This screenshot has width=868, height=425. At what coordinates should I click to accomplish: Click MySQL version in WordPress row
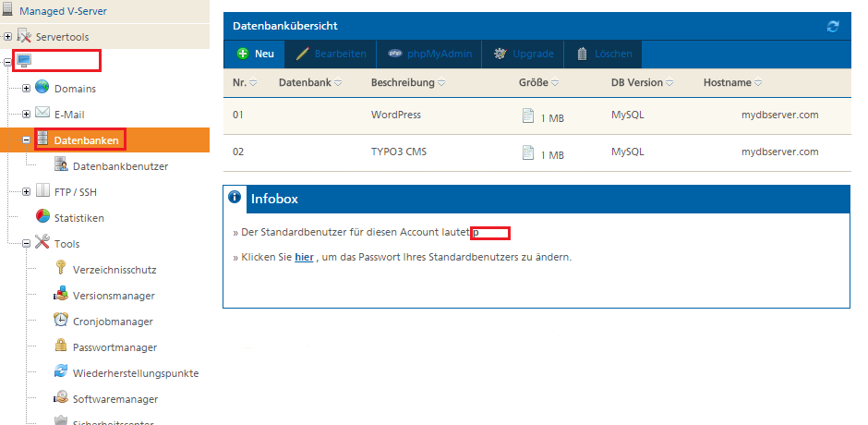click(x=628, y=115)
